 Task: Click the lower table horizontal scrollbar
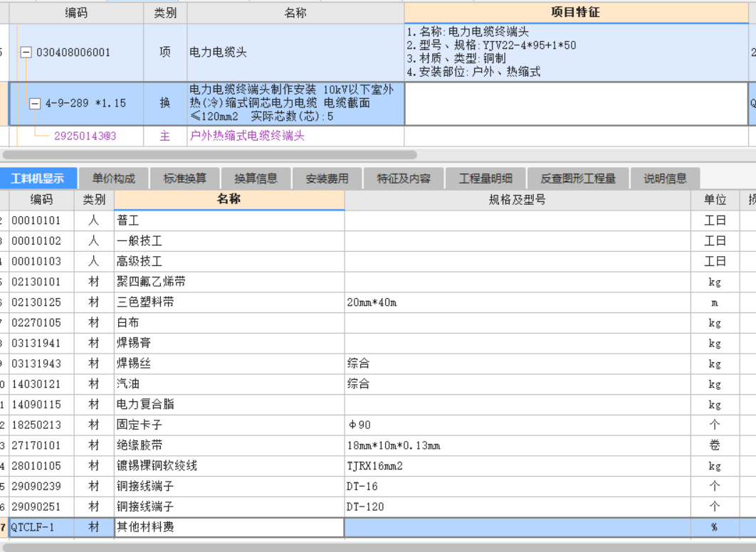coord(378,548)
